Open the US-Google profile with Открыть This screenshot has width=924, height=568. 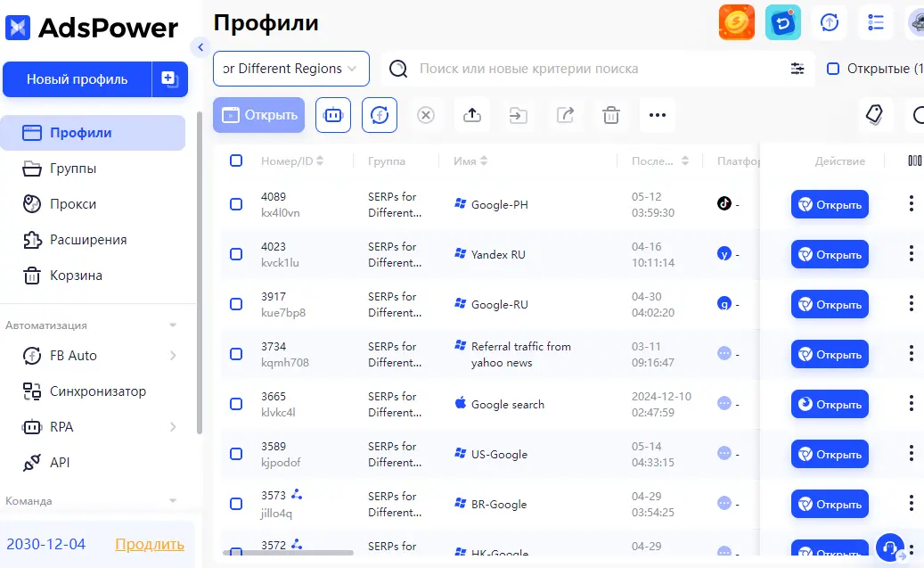tap(830, 454)
